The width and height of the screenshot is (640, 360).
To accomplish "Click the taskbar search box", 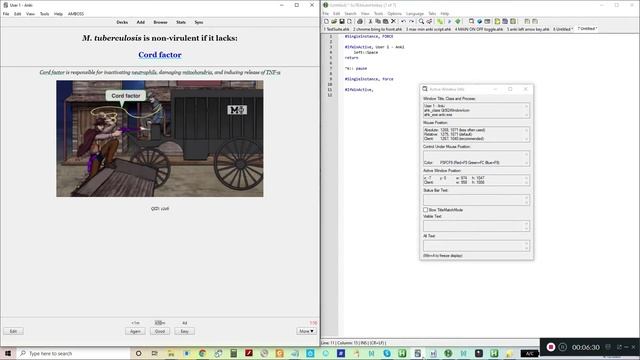I will [73, 353].
